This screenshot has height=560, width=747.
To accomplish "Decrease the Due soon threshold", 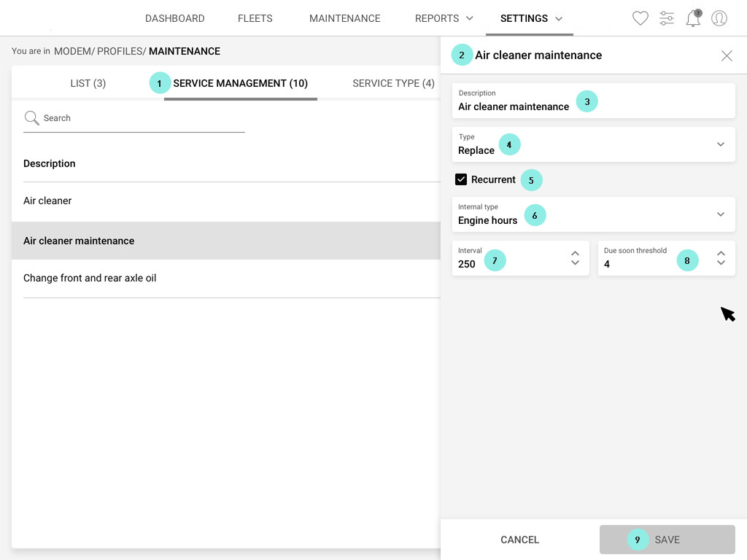I will pyautogui.click(x=721, y=262).
